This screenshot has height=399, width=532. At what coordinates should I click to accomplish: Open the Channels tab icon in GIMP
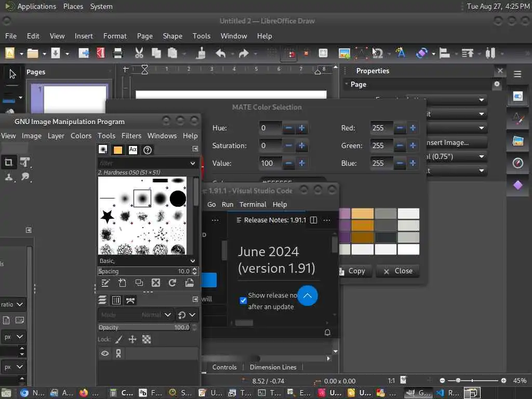coord(116,300)
